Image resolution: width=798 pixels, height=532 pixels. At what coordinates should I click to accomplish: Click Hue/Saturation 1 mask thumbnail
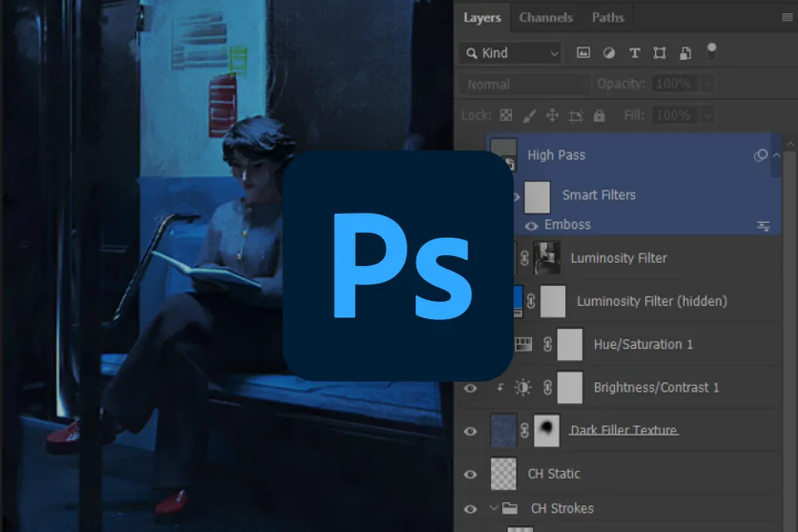coord(570,345)
